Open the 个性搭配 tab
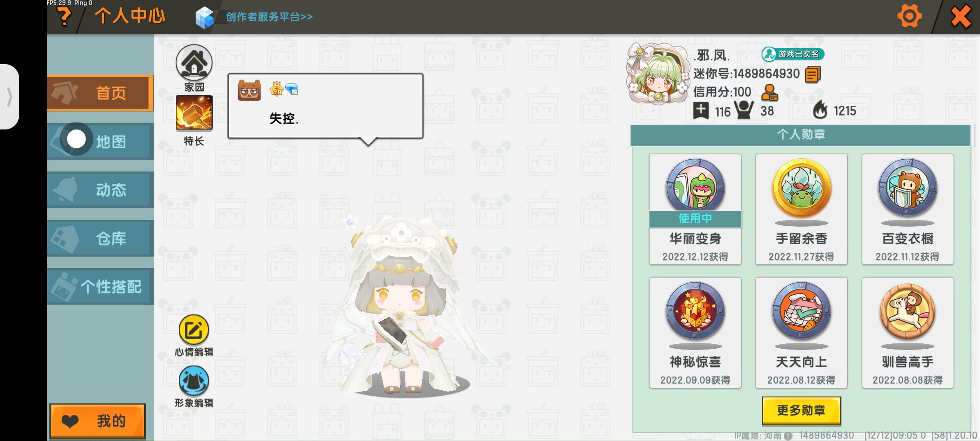Viewport: 980px width, 441px height. point(100,287)
